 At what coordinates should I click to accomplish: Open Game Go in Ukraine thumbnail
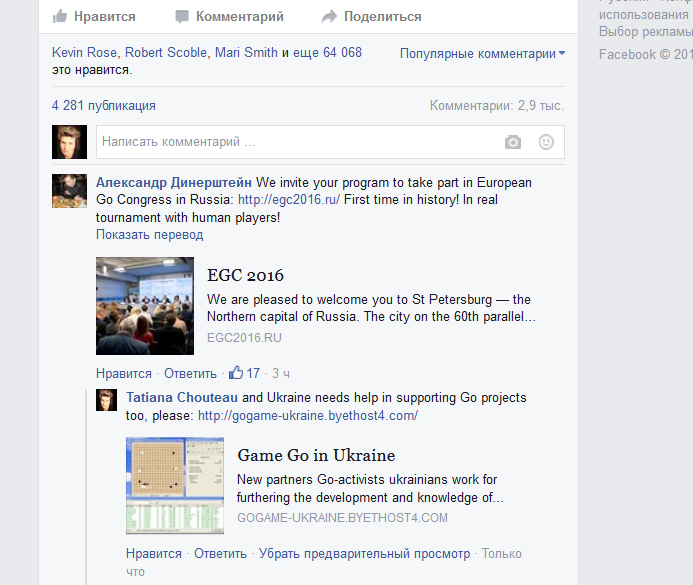click(x=175, y=486)
